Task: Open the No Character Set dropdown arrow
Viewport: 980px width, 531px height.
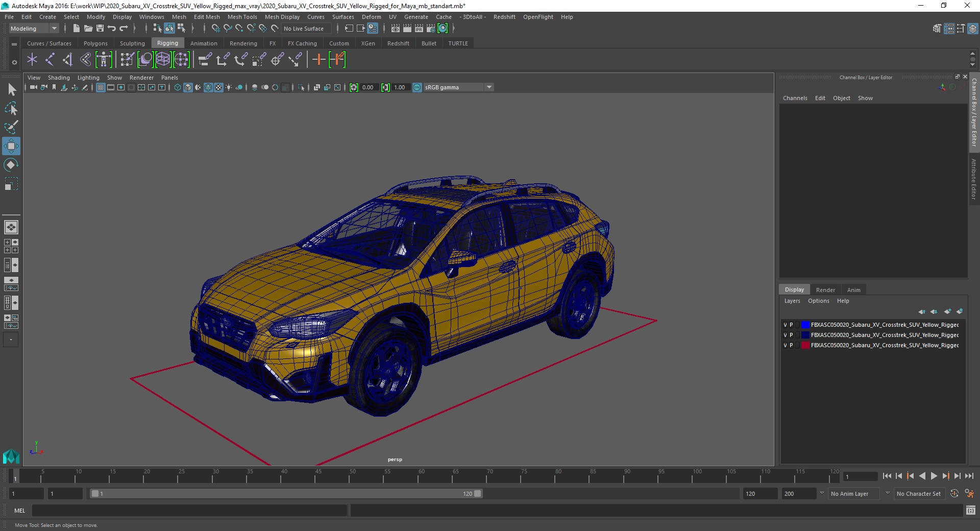Action: point(888,493)
